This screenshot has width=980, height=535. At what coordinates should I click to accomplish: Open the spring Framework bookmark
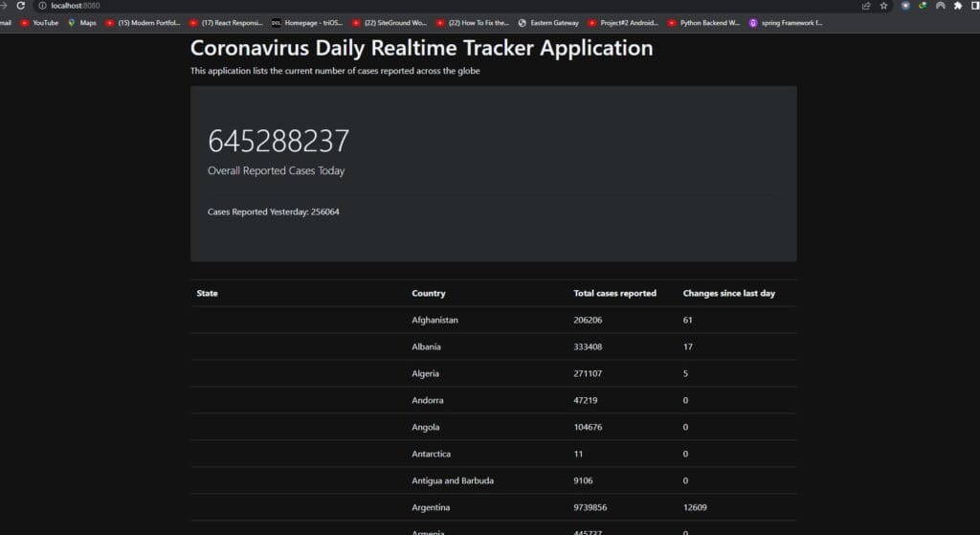click(786, 23)
